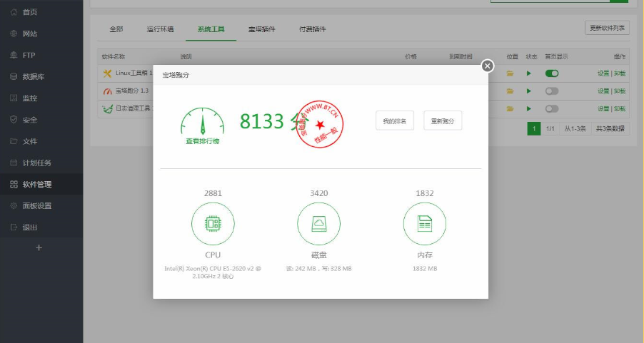Click the 软件名称 column header
Viewport: 644px width, 343px height.
point(114,56)
